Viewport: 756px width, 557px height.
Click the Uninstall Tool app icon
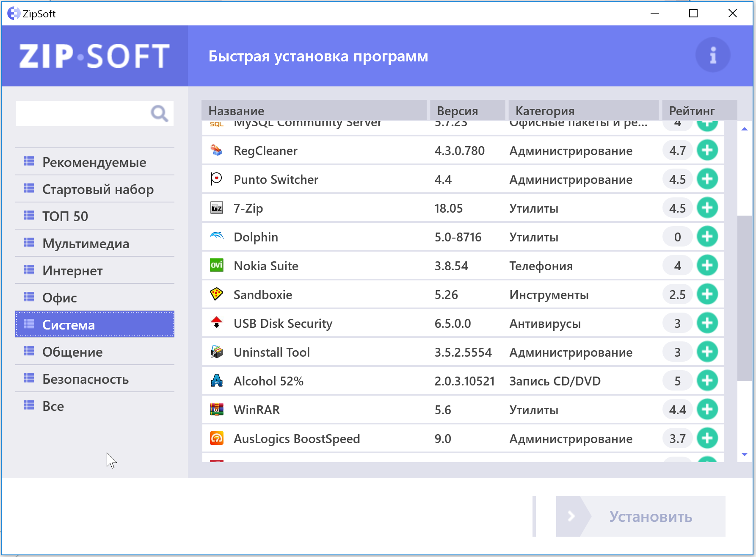tap(217, 352)
